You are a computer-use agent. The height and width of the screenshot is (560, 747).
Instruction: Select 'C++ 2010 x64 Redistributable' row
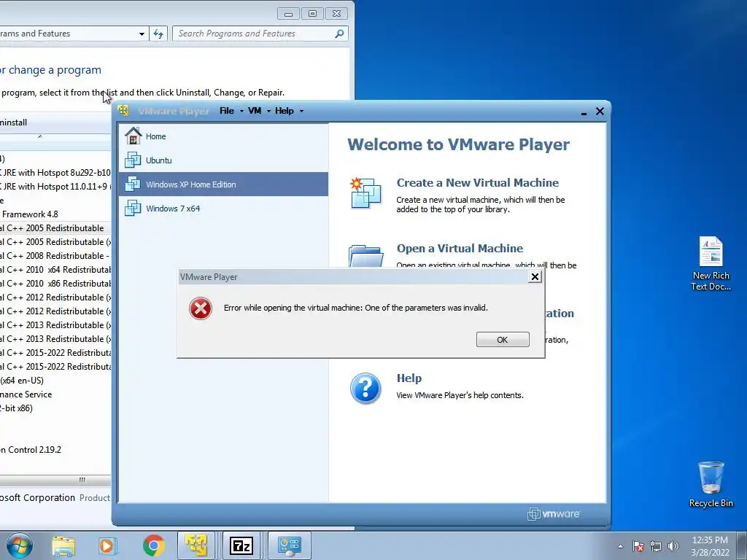pos(55,270)
